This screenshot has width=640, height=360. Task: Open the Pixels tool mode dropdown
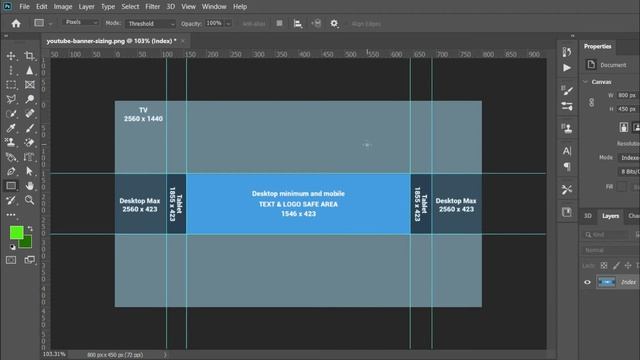[81, 22]
